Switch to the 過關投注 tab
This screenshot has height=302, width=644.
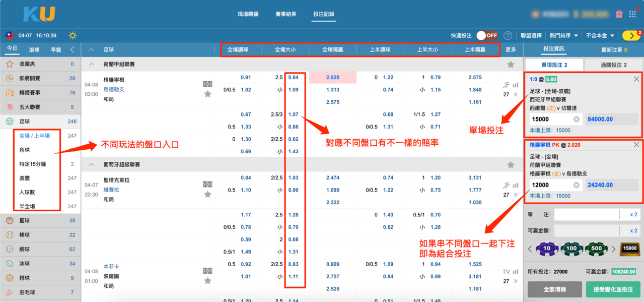[613, 65]
